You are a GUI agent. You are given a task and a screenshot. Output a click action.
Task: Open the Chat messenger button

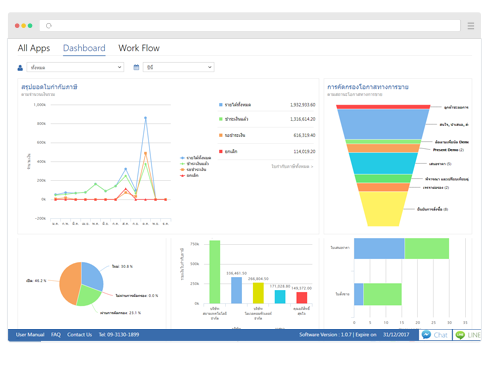tap(435, 335)
